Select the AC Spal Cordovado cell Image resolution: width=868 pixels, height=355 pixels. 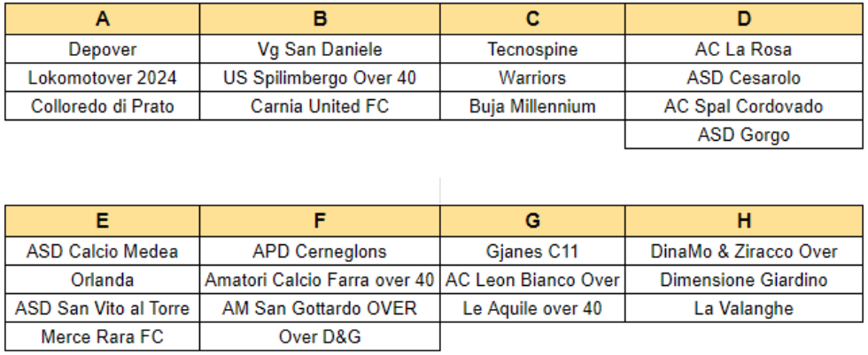[x=744, y=106]
